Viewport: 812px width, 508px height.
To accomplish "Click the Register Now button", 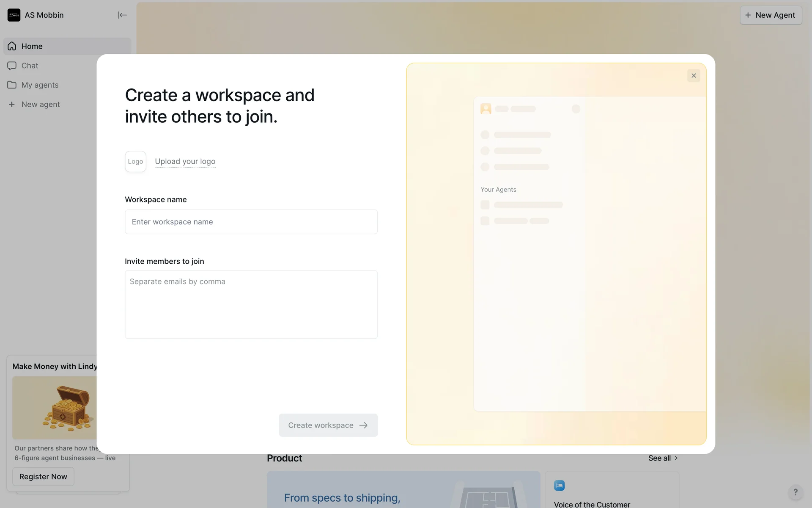I will point(43,477).
